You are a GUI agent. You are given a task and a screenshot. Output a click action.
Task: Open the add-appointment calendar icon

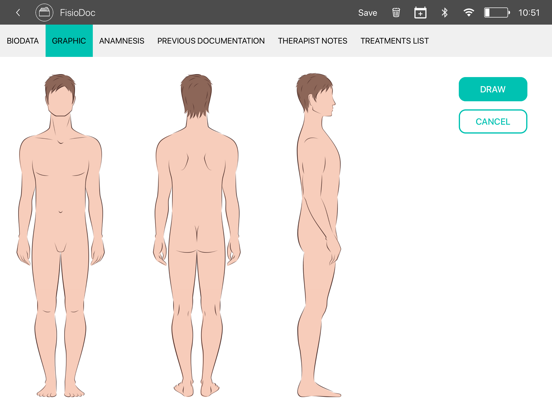420,13
